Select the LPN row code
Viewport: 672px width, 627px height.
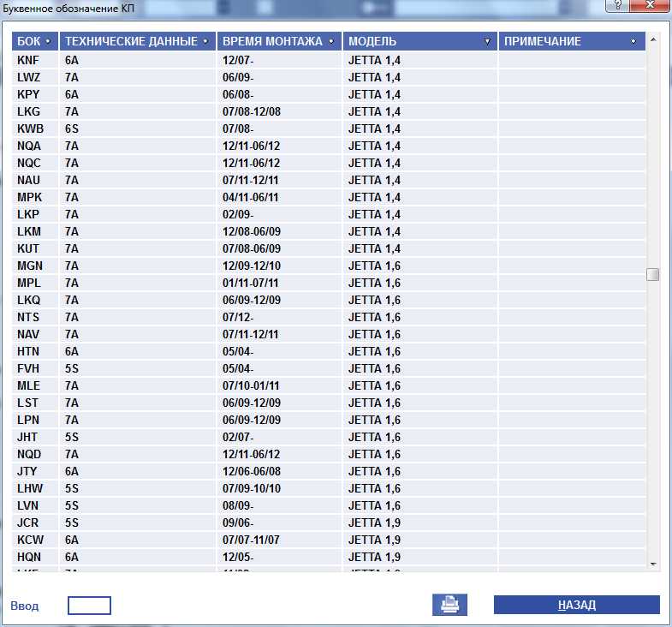(28, 420)
